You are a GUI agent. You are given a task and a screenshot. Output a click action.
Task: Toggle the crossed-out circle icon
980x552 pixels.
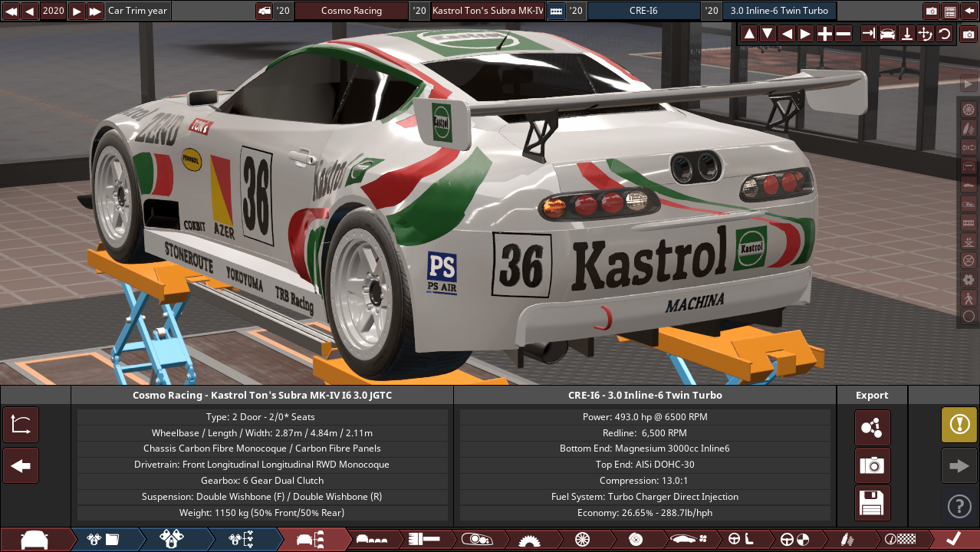(x=968, y=260)
